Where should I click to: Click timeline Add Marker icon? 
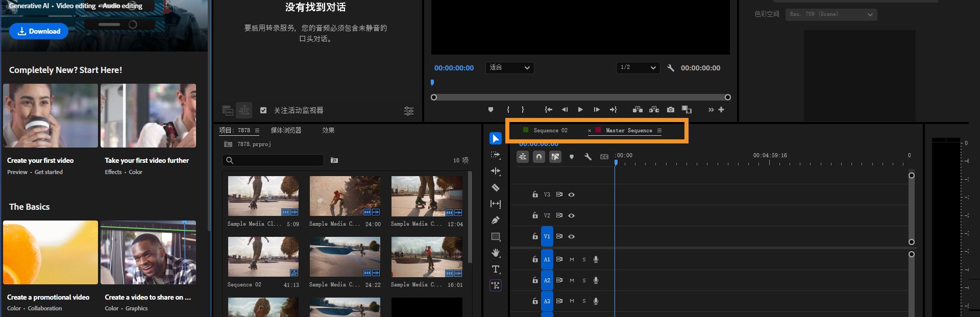pyautogui.click(x=571, y=157)
